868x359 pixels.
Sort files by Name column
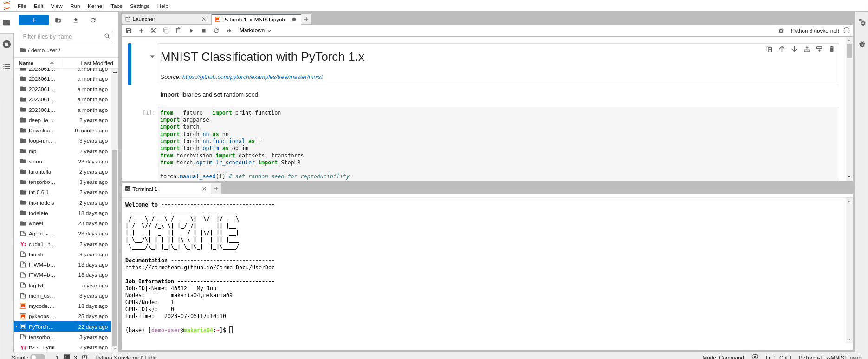click(x=37, y=63)
